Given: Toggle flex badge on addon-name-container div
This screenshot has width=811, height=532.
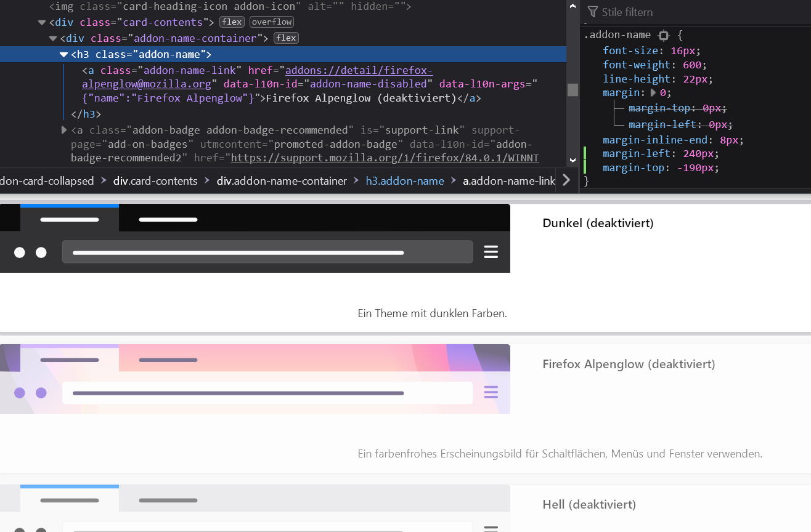Looking at the screenshot, I should tap(286, 38).
